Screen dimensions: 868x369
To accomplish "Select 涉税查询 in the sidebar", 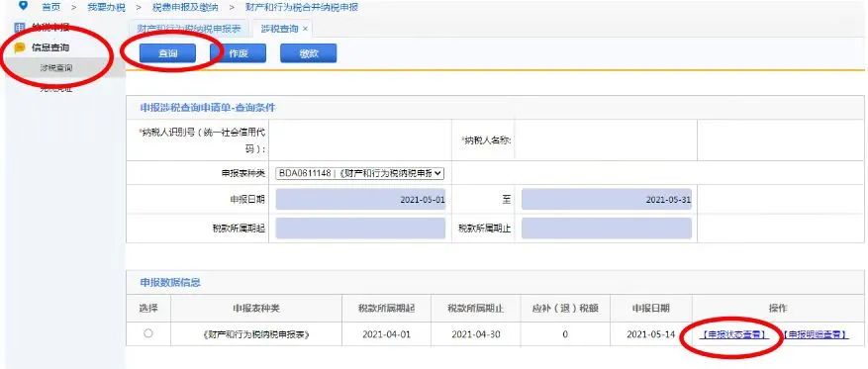I will point(55,68).
